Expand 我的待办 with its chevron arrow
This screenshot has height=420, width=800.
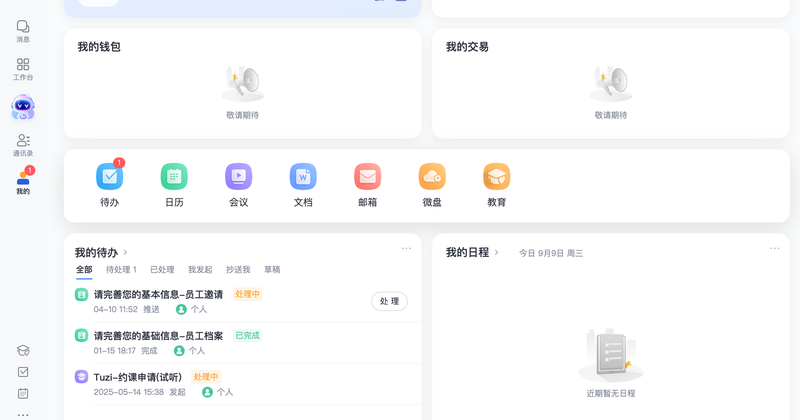[x=126, y=253]
